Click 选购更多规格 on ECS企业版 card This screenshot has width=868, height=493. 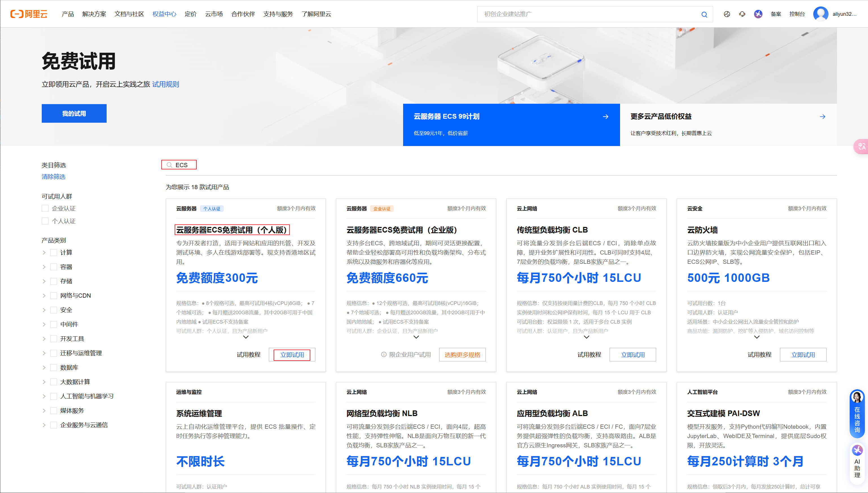462,355
